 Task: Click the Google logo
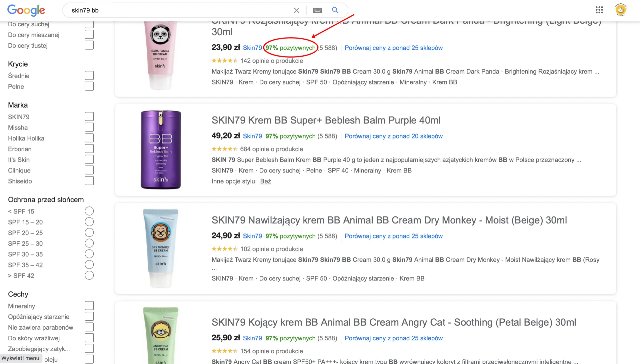(26, 10)
